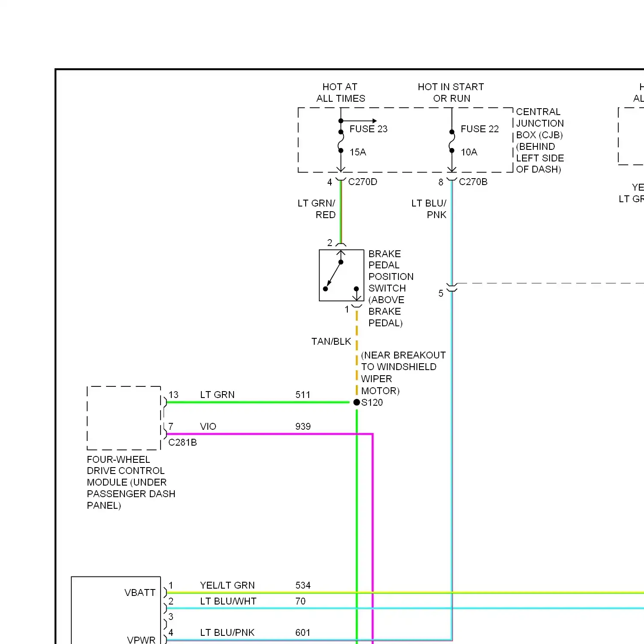644x644 pixels.
Task: Click the "LT GRN/ RED" wire color label
Action: [317, 209]
